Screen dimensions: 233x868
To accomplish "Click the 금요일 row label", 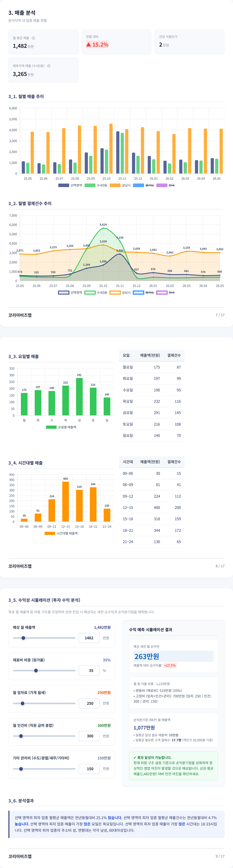I will click(128, 413).
